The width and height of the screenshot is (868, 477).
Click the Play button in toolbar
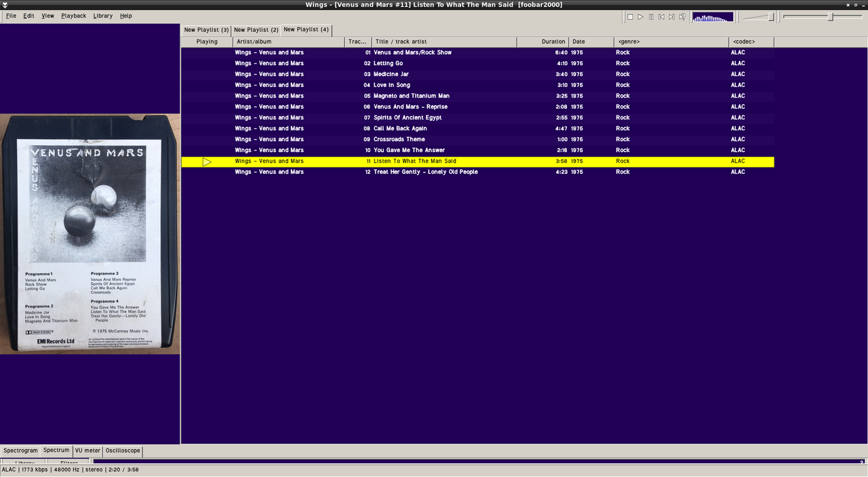640,16
